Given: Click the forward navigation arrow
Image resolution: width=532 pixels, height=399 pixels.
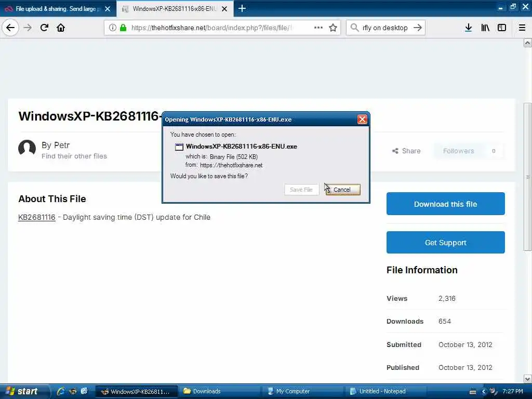Looking at the screenshot, I should point(28,28).
